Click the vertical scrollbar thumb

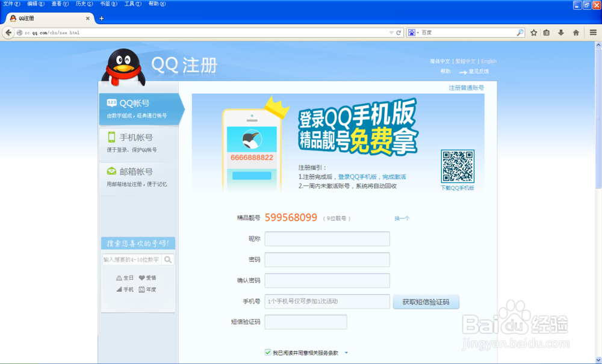click(x=598, y=118)
